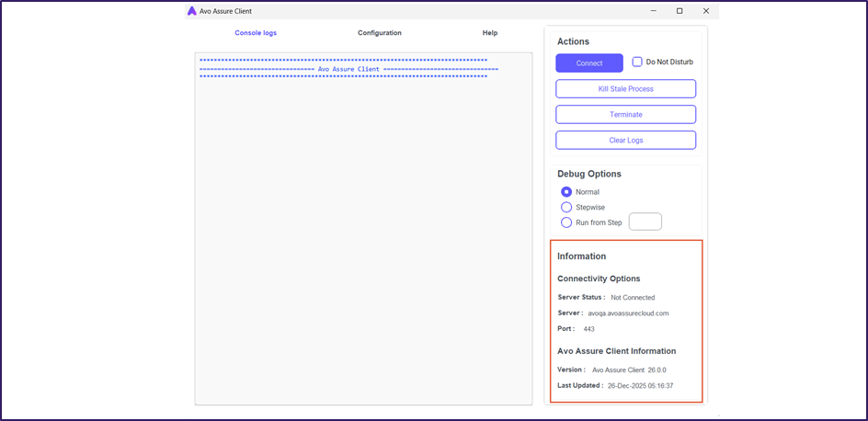This screenshot has width=868, height=421.
Task: Maximize the Avo Assure Client window
Action: coord(680,11)
